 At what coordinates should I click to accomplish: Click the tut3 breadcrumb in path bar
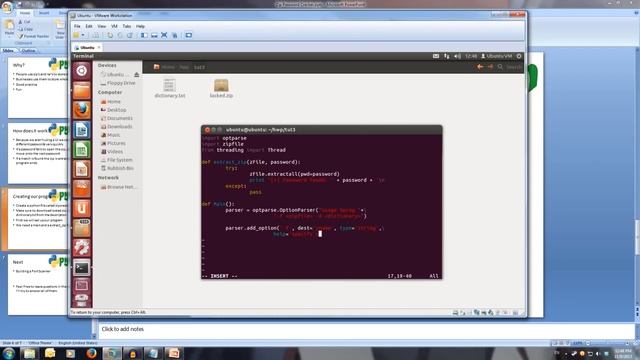[x=199, y=67]
